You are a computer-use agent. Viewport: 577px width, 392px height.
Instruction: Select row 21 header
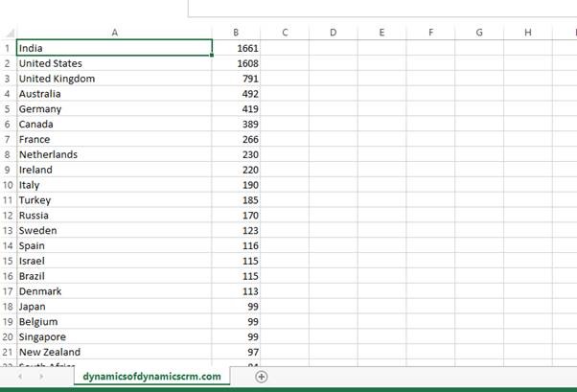tap(8, 353)
